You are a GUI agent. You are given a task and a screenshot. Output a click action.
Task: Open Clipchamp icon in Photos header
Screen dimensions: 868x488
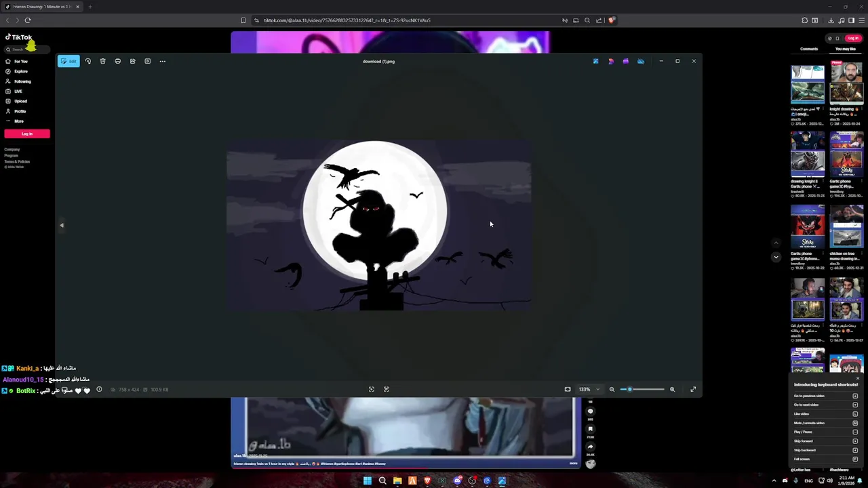pyautogui.click(x=626, y=61)
